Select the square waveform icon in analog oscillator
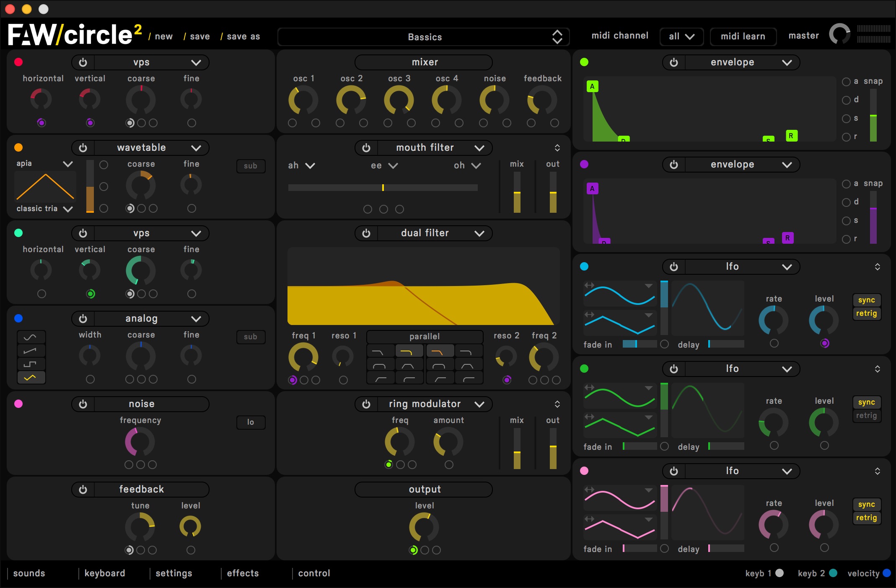The width and height of the screenshot is (896, 588). click(31, 364)
